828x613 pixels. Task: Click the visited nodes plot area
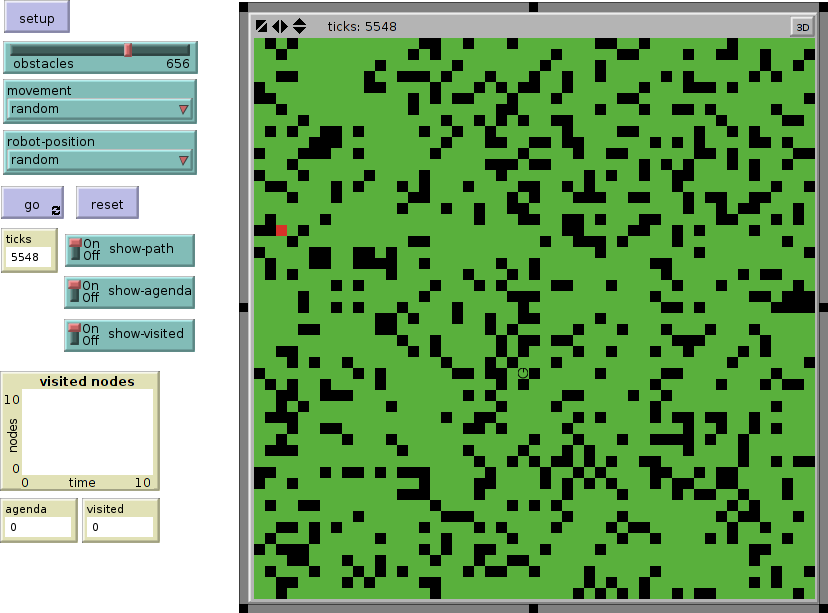(88, 432)
